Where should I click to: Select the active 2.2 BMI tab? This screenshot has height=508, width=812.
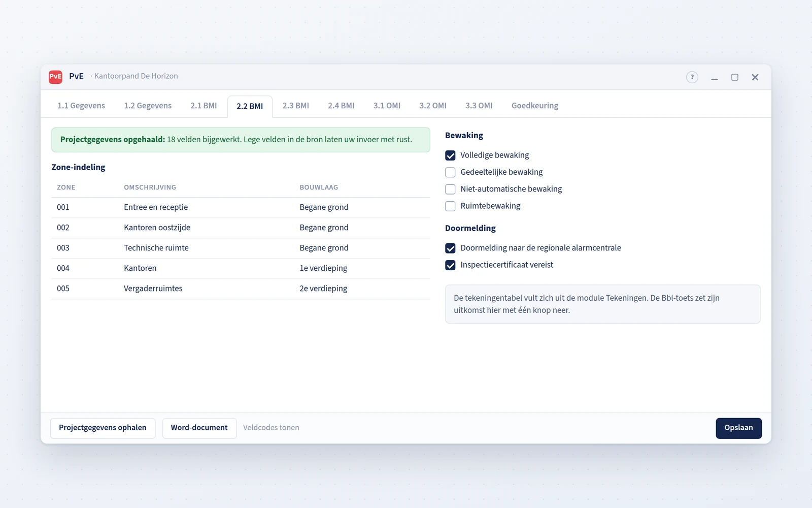[250, 106]
